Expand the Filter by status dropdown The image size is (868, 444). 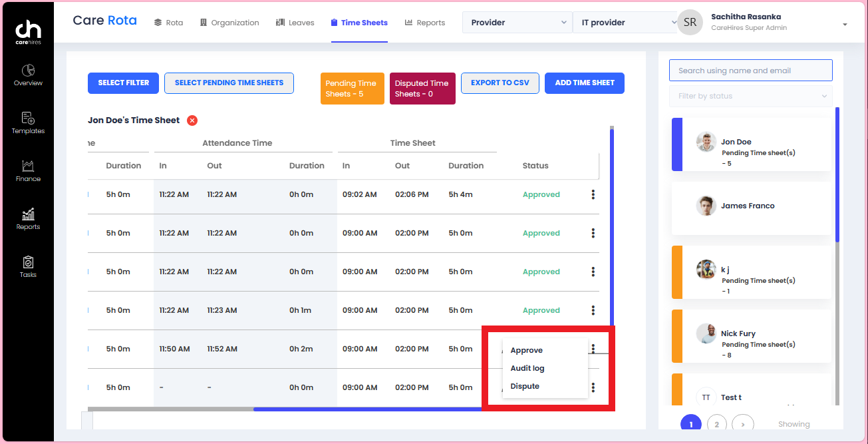click(x=750, y=97)
